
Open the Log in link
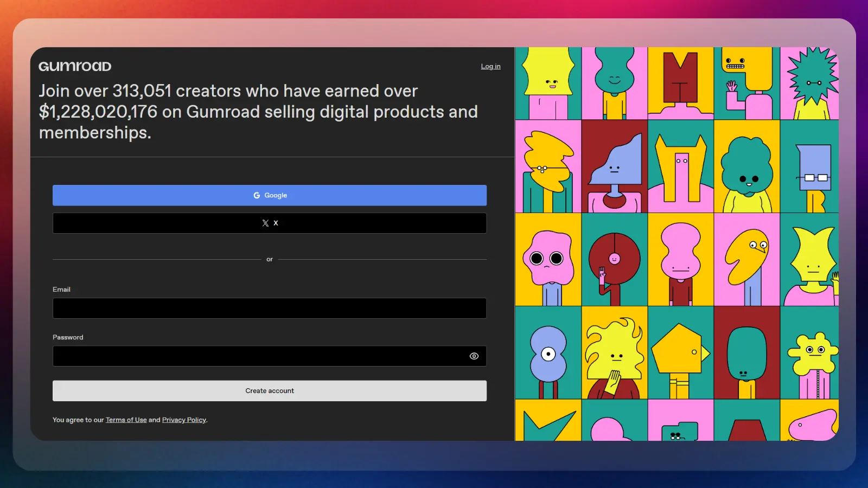(x=490, y=66)
